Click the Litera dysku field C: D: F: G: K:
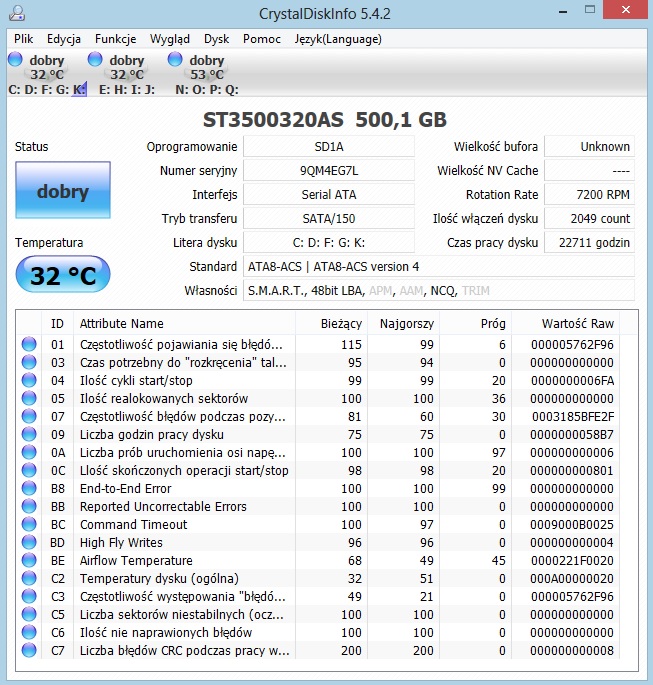 click(328, 242)
